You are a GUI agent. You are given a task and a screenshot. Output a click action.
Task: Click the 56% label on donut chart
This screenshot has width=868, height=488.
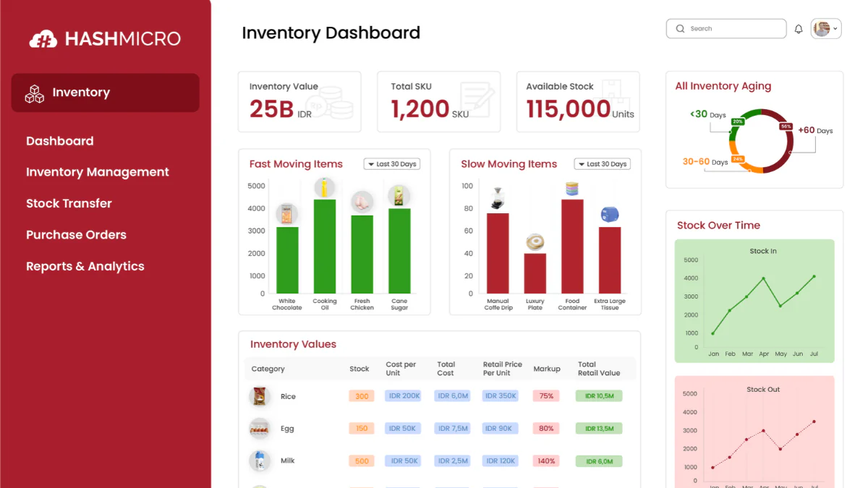point(786,127)
